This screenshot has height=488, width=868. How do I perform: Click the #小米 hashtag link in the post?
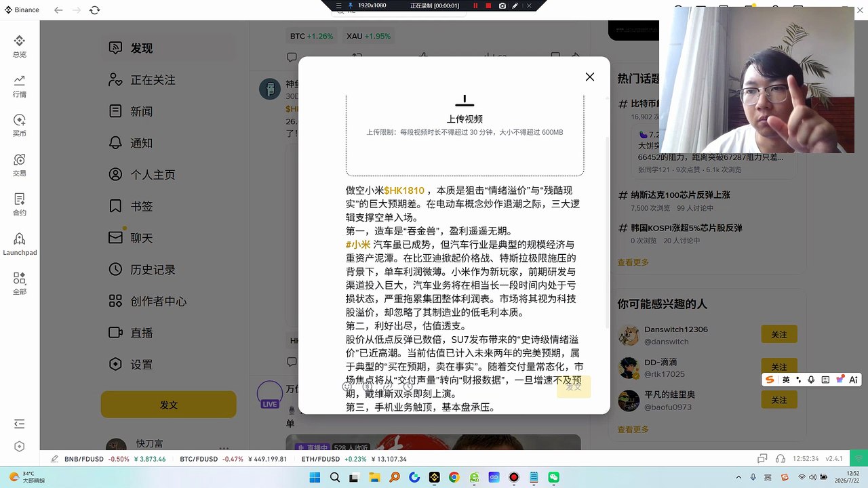[x=358, y=245]
